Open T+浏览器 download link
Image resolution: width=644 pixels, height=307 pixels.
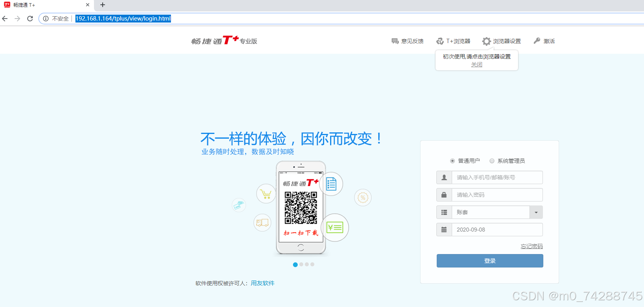click(453, 41)
